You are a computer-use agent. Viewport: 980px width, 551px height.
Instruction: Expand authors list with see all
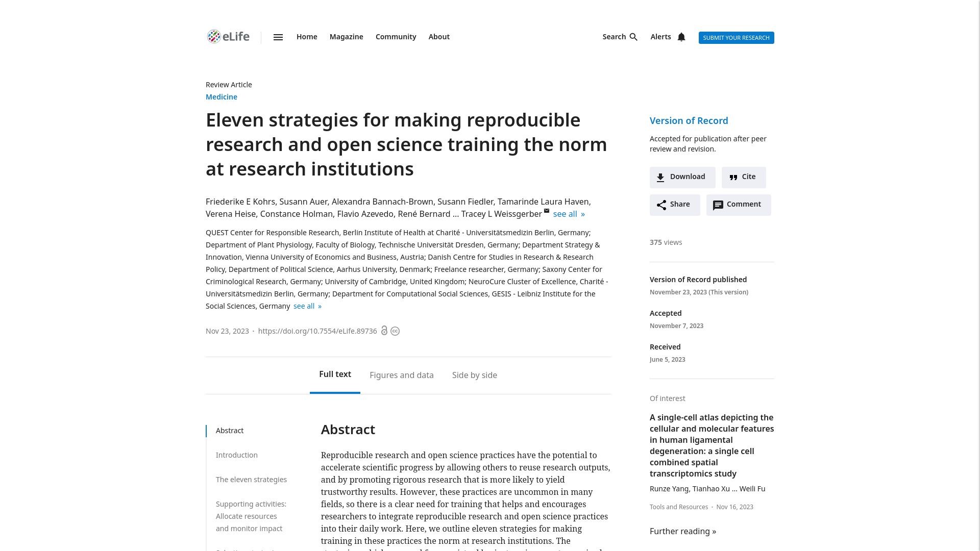(x=569, y=214)
